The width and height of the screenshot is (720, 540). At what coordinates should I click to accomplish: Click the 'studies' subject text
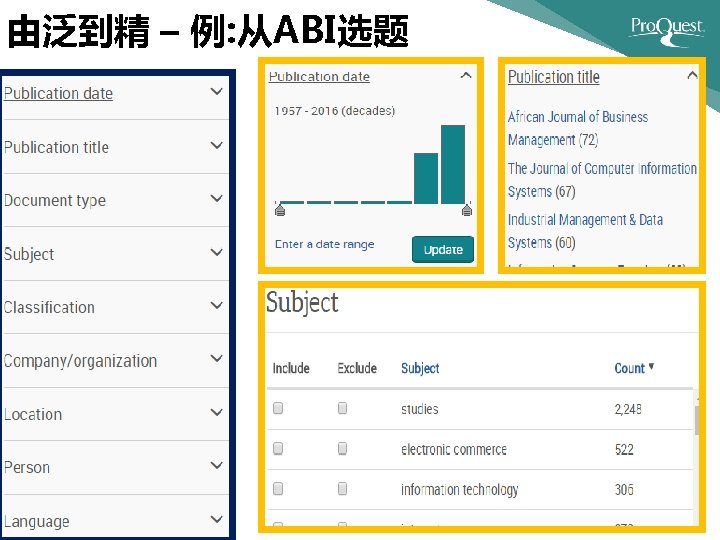click(x=420, y=409)
